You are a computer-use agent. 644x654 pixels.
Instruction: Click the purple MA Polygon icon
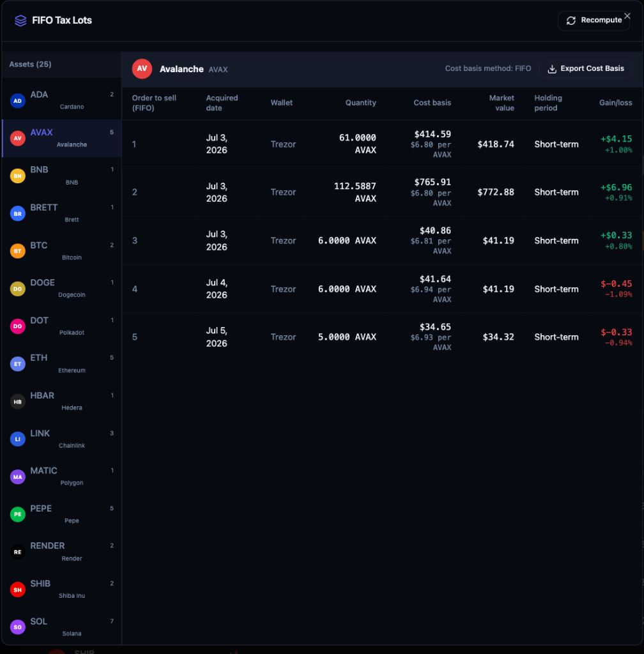click(x=17, y=476)
